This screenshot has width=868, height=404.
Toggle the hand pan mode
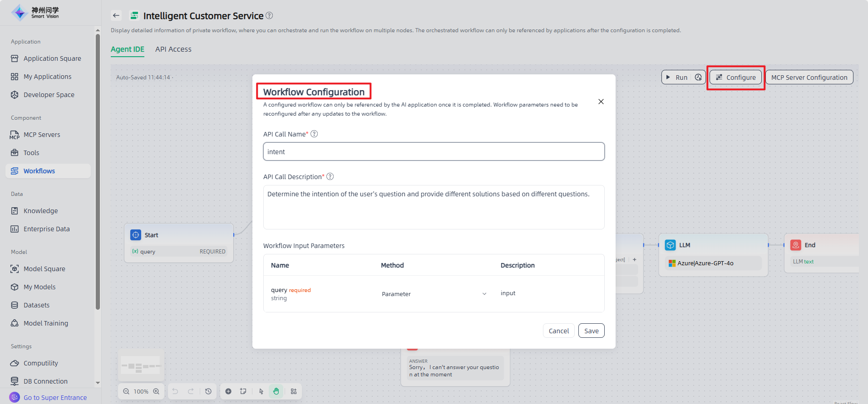click(x=276, y=391)
